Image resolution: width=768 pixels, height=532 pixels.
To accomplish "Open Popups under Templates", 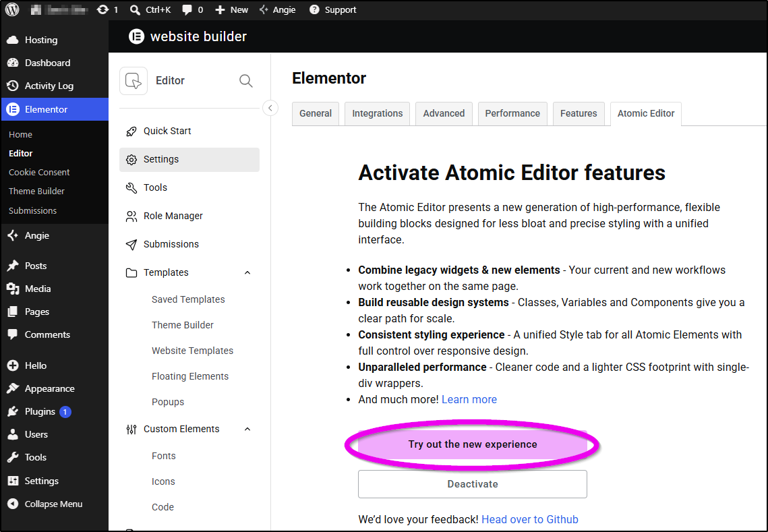I will click(168, 402).
